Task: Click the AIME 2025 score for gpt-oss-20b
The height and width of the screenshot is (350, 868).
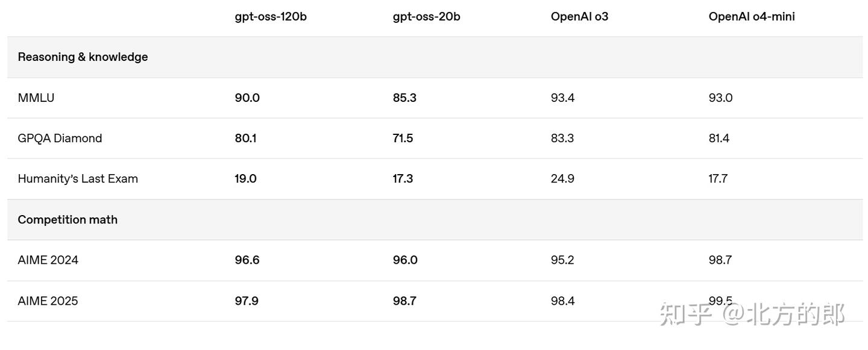Action: (404, 301)
